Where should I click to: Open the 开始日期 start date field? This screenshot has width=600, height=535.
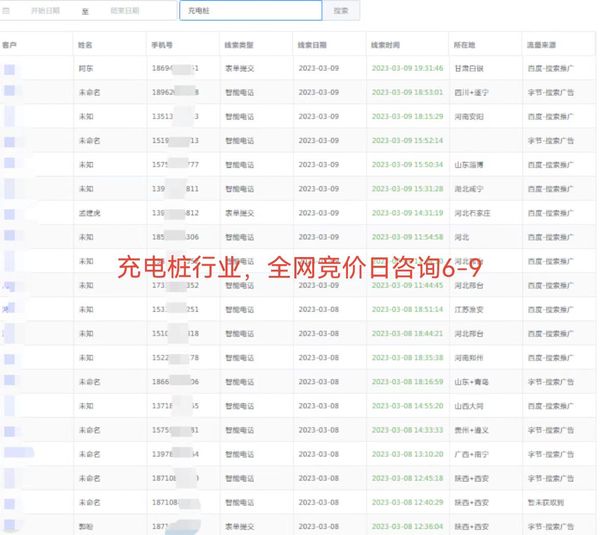pyautogui.click(x=45, y=11)
